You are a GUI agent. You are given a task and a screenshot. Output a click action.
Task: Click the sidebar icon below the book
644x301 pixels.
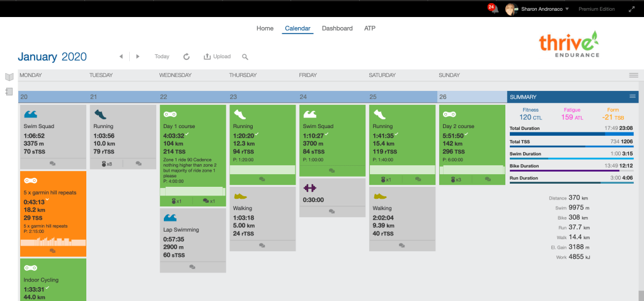[x=9, y=91]
